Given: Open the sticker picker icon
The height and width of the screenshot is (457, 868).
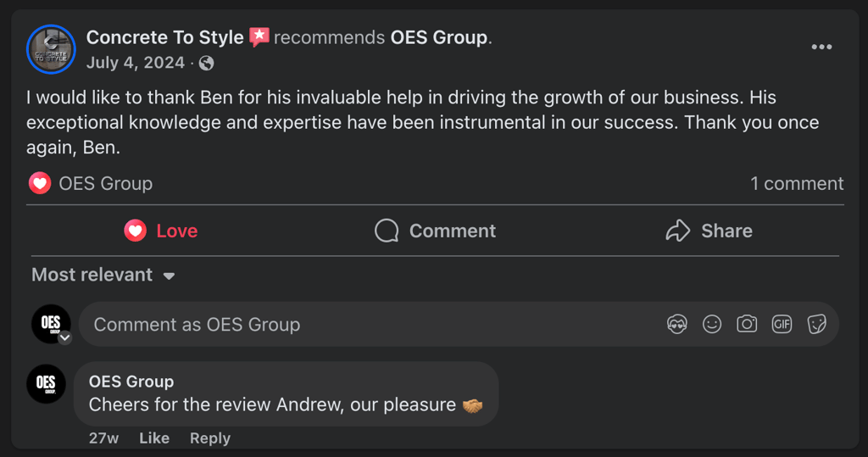Looking at the screenshot, I should pyautogui.click(x=816, y=324).
